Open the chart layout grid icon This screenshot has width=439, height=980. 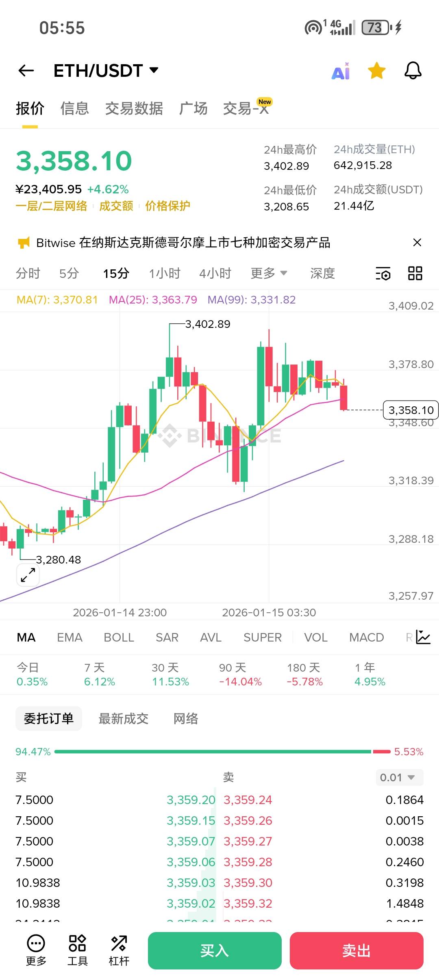415,273
